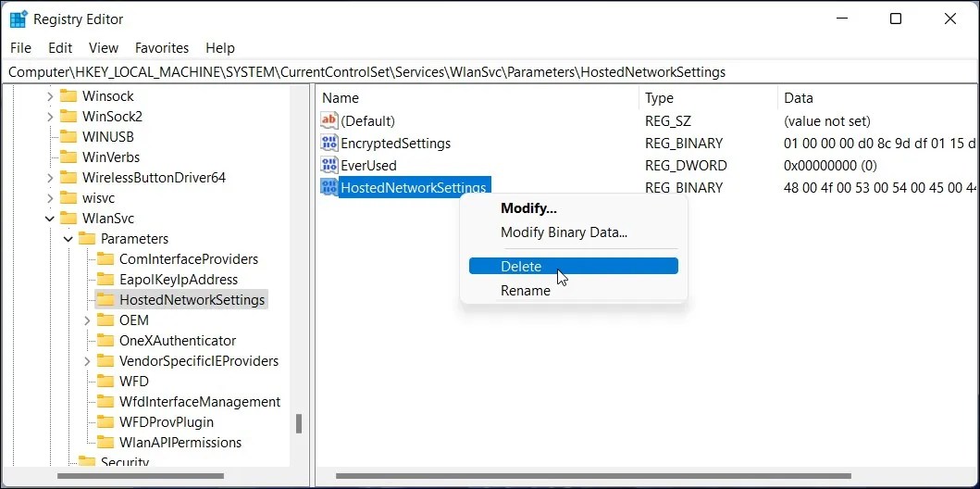Screen dimensions: 980x489
Task: Click the Parameters folder icon
Action: click(87, 239)
